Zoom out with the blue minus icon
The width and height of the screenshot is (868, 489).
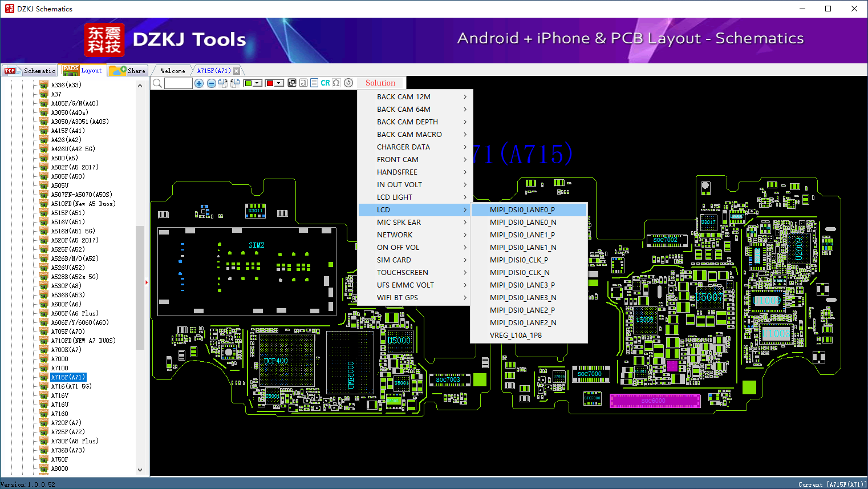click(212, 83)
